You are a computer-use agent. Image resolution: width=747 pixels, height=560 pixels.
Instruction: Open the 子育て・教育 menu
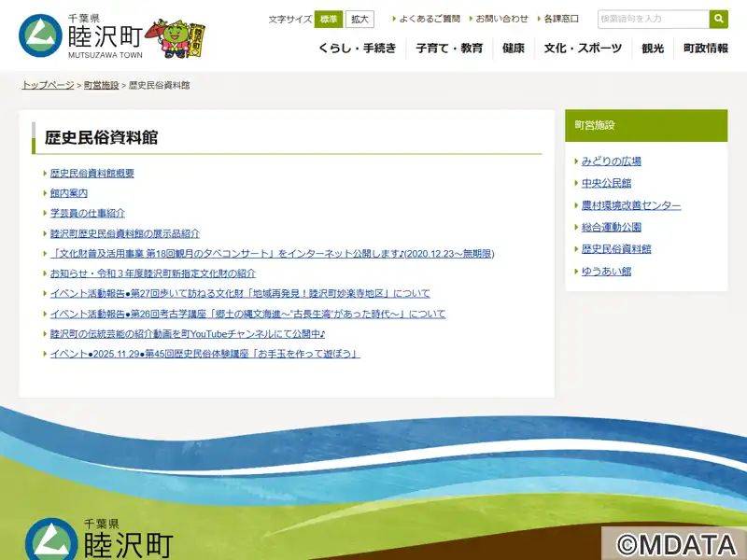(x=449, y=49)
